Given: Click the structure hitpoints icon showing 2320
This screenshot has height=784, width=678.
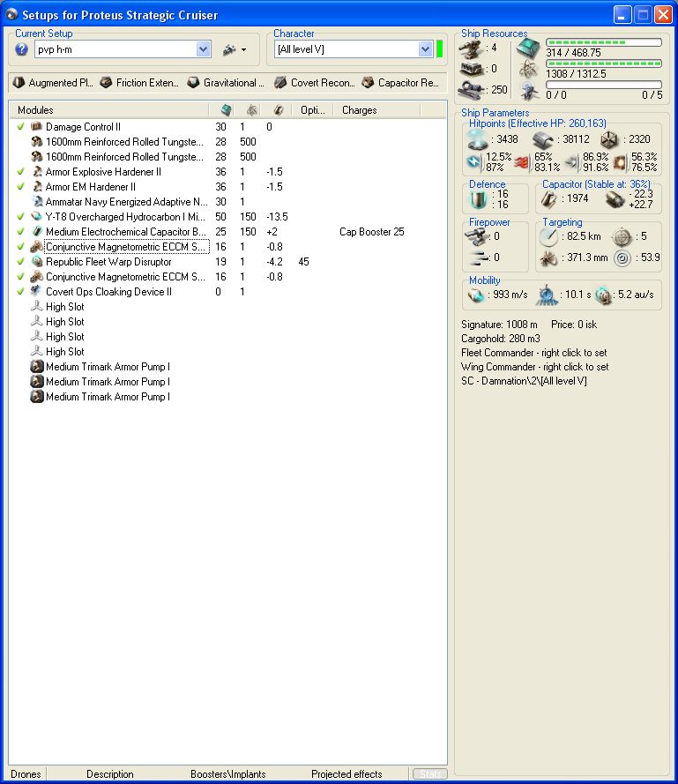Looking at the screenshot, I should (x=609, y=140).
